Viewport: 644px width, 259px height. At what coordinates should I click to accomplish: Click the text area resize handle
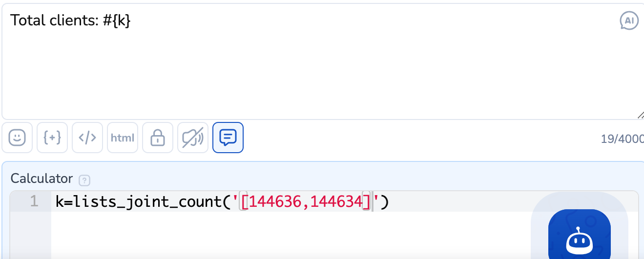[640, 115]
